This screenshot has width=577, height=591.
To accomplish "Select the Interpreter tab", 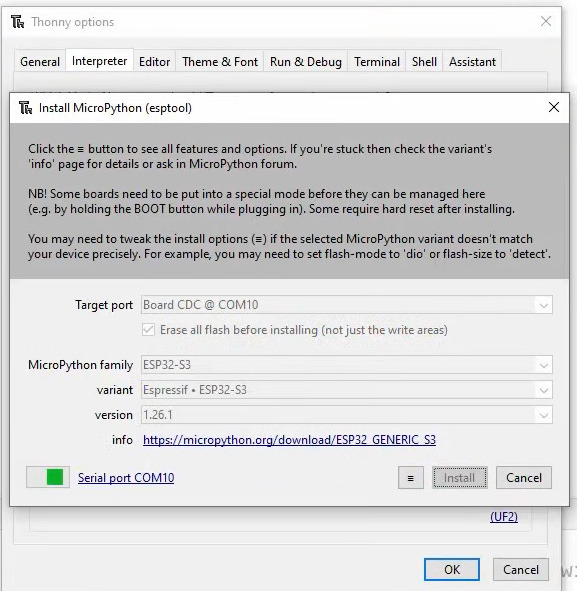I will pyautogui.click(x=99, y=60).
